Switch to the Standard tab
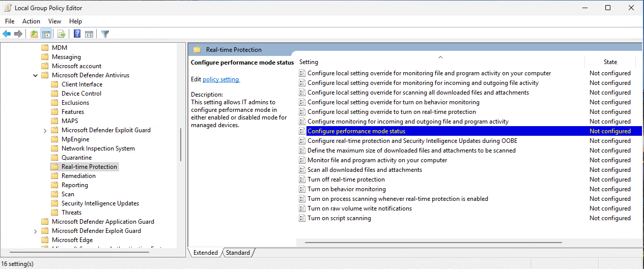Viewport: 644px width, 269px height. point(238,253)
